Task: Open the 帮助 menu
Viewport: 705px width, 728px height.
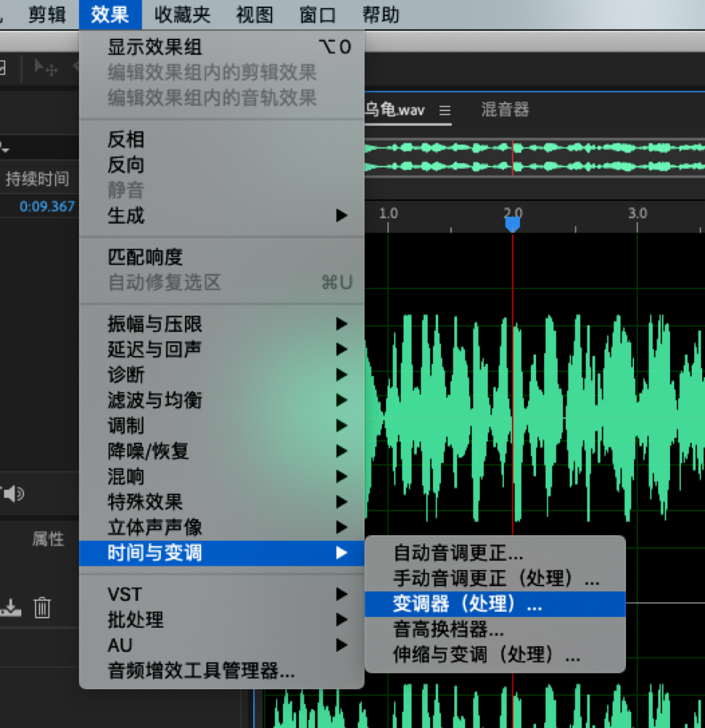Action: click(x=381, y=15)
